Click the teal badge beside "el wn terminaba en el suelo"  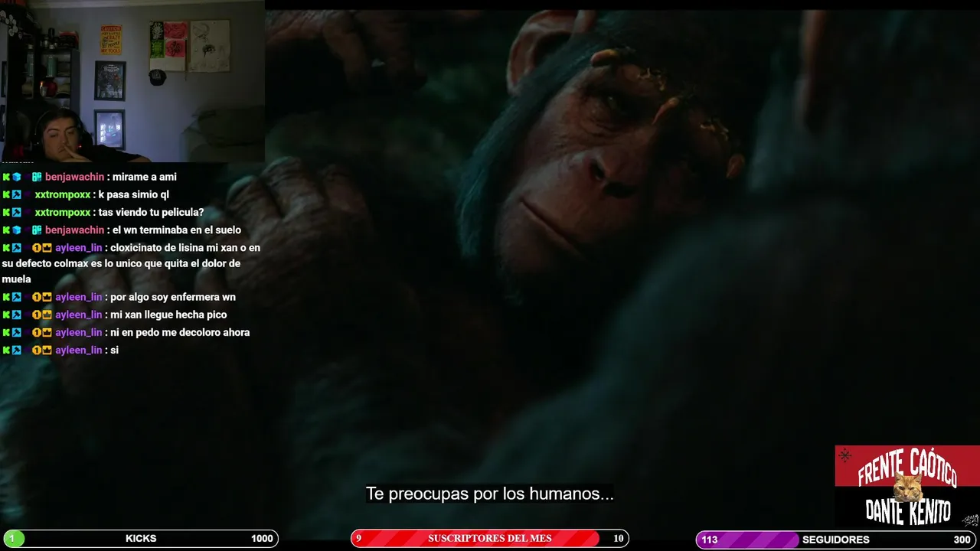(x=37, y=230)
